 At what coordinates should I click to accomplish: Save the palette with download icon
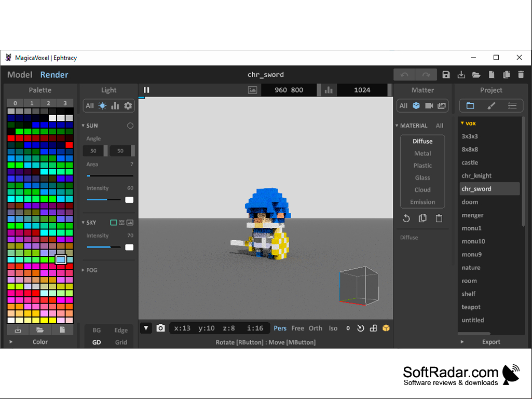point(18,330)
